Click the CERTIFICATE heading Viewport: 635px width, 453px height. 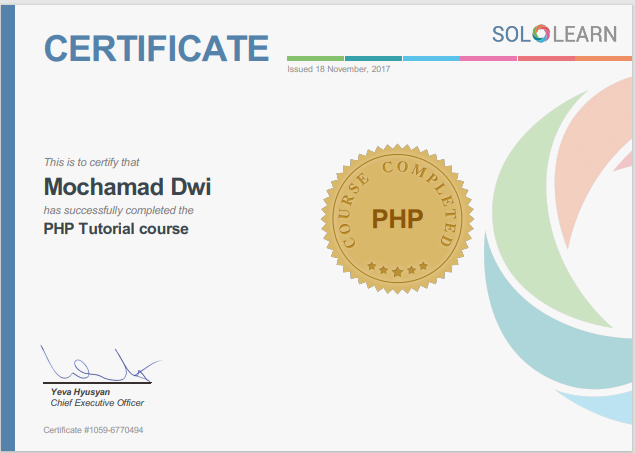pyautogui.click(x=156, y=49)
